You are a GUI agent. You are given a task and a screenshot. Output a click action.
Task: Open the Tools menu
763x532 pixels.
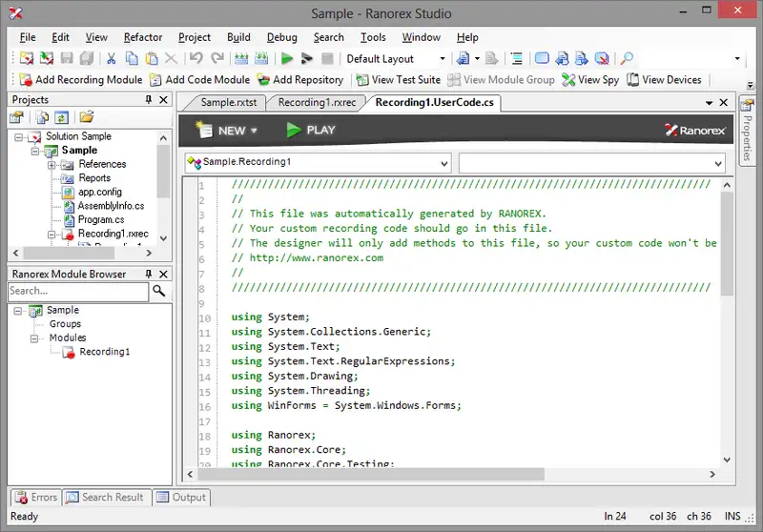pos(373,37)
